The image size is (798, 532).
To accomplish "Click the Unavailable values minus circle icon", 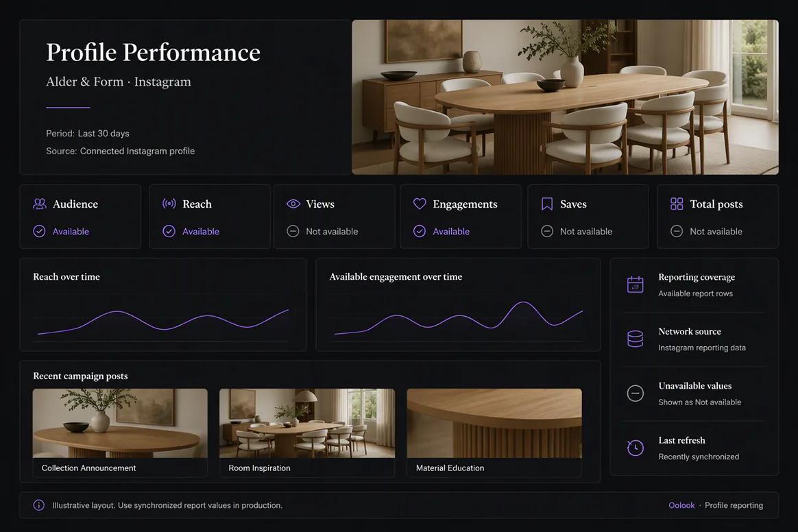I will 635,393.
